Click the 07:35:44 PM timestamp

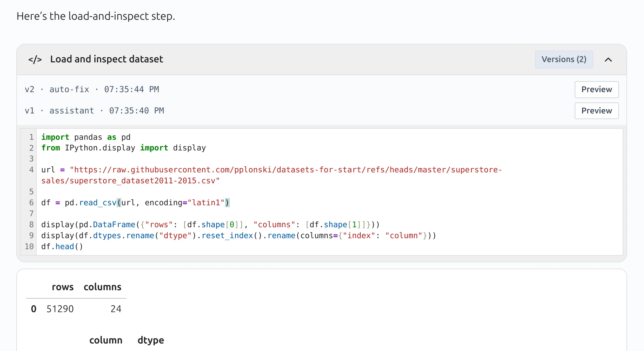coord(131,89)
